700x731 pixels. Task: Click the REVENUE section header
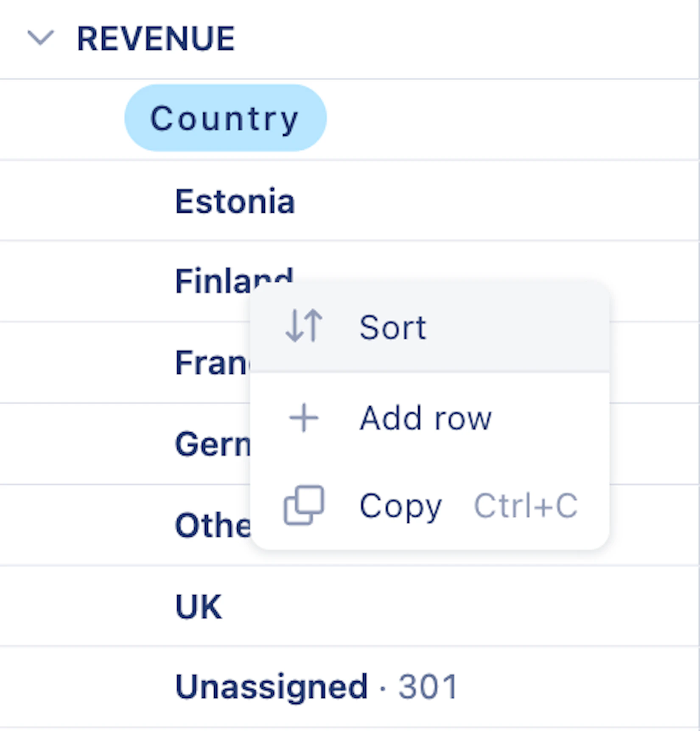pyautogui.click(x=156, y=39)
